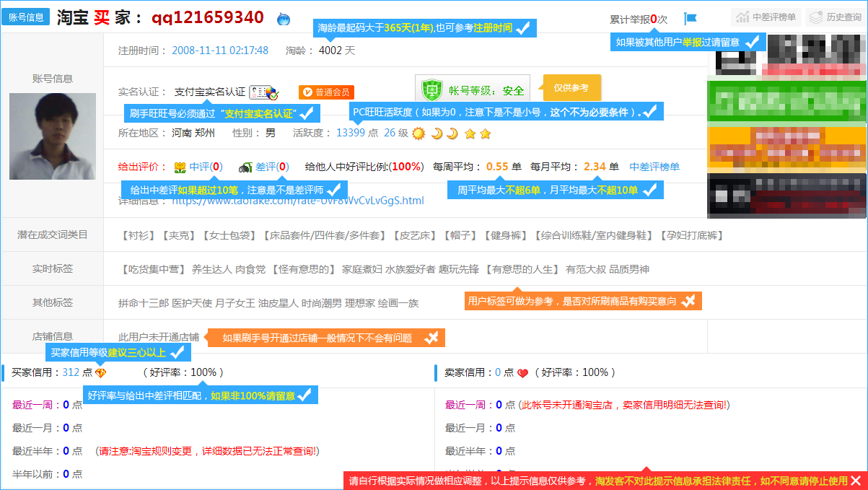Click the blue report flag icon

691,19
